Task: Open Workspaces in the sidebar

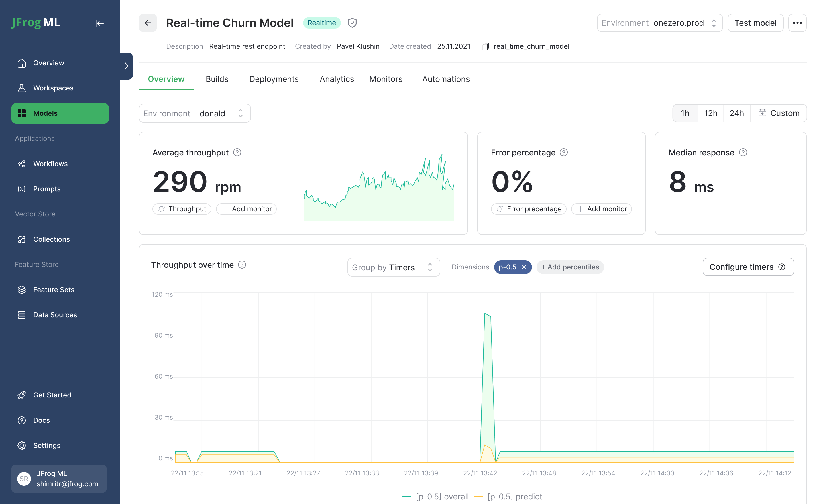Action: tap(60, 88)
